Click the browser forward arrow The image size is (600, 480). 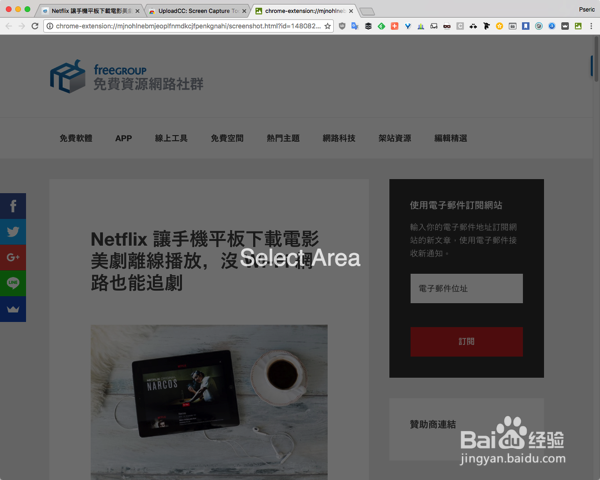(x=22, y=26)
